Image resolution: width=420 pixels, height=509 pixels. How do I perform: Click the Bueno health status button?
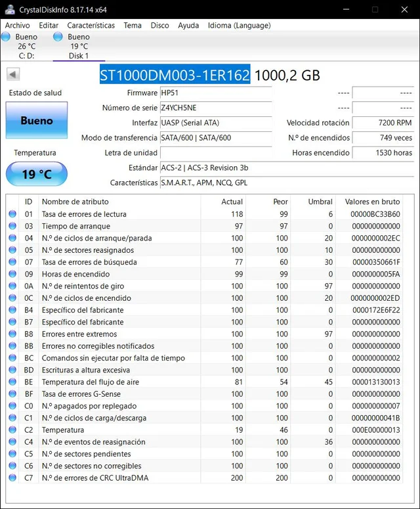coord(37,120)
